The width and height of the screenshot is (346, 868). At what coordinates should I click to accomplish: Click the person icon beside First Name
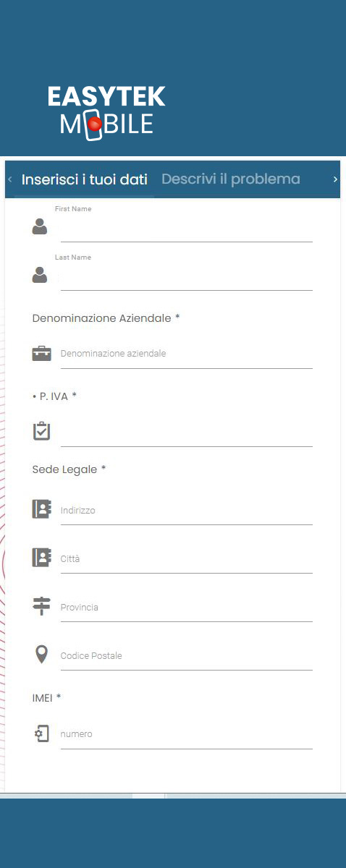click(x=40, y=226)
